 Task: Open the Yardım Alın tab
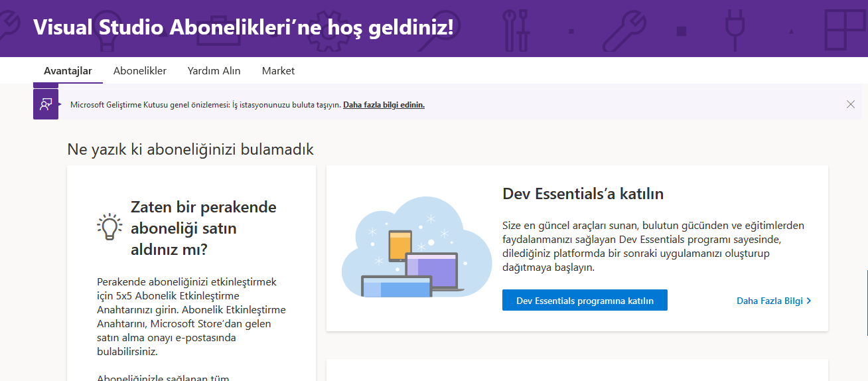tap(214, 70)
